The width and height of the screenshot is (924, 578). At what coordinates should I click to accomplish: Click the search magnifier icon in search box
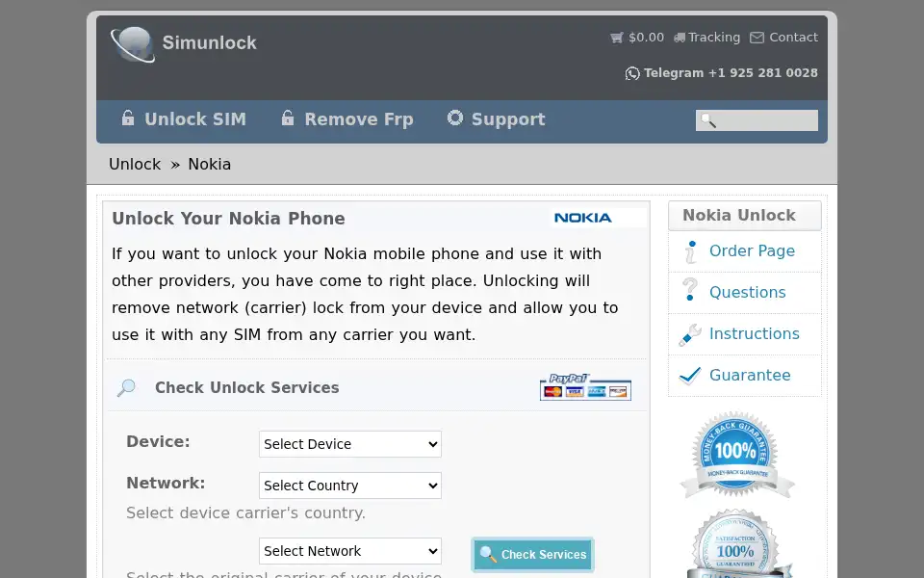[707, 121]
